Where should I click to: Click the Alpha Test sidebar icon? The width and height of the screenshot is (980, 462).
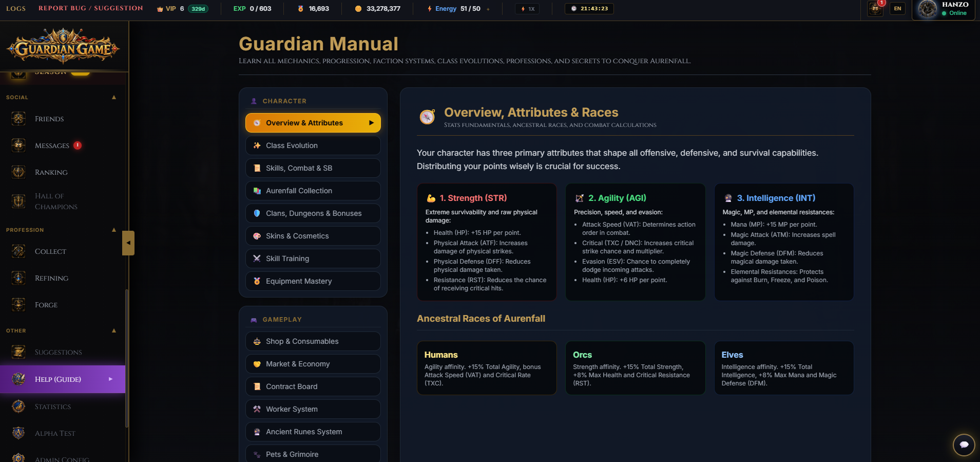(x=18, y=433)
